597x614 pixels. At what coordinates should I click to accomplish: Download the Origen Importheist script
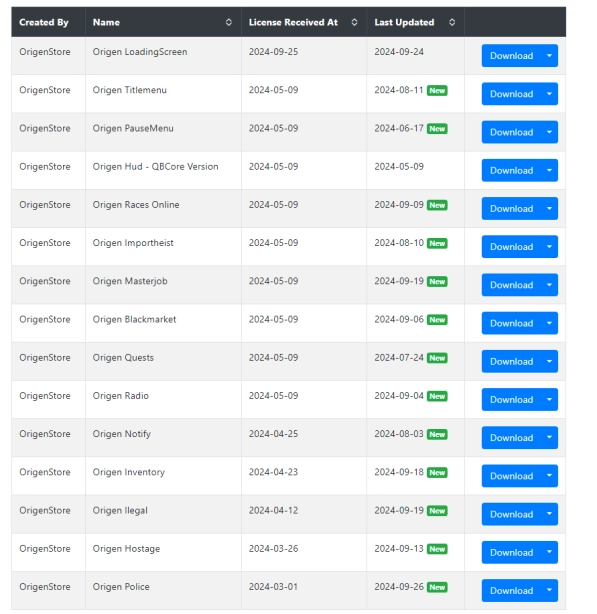click(511, 247)
